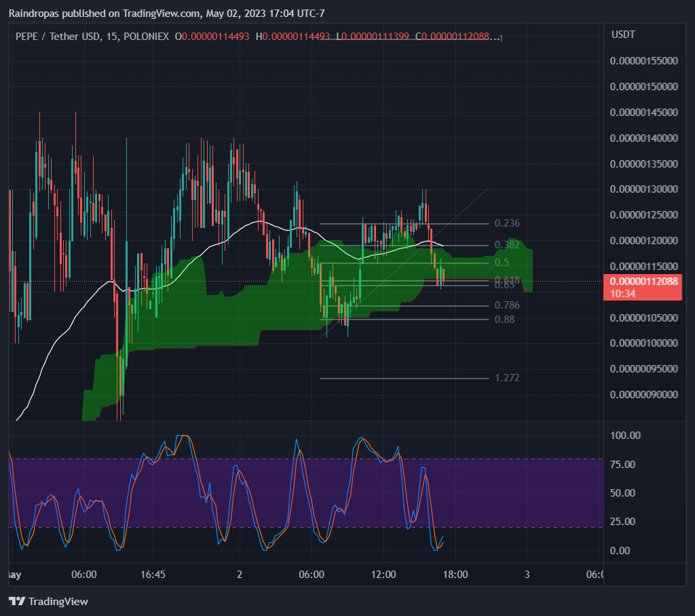Screen dimensions: 695x616
Task: Click the 0.00000120000 price axis label
Action: pyautogui.click(x=643, y=240)
